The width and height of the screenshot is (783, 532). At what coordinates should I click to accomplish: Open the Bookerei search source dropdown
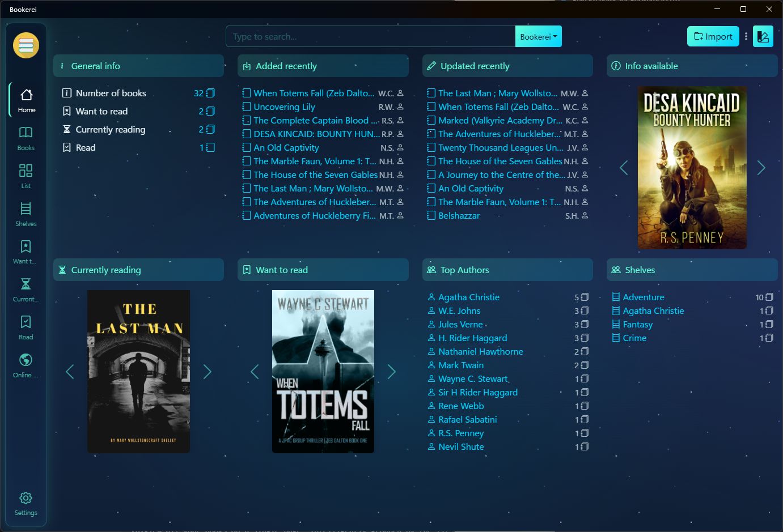(537, 36)
